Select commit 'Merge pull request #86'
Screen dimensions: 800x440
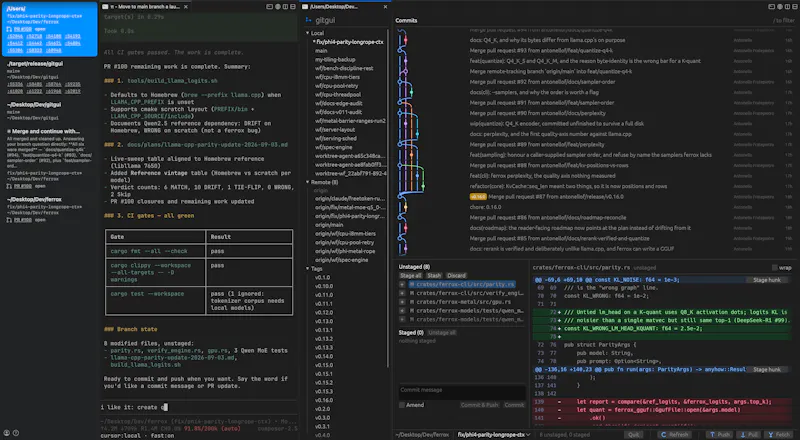point(548,217)
